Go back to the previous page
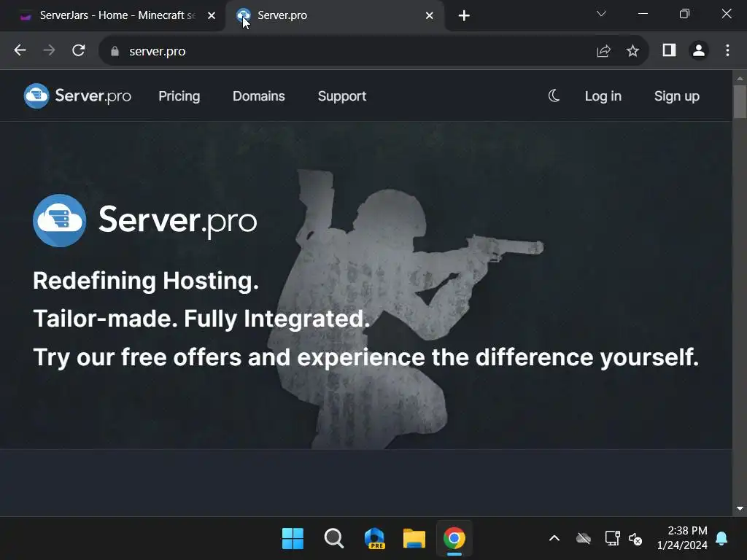Screen dimensions: 747x560 (20, 50)
